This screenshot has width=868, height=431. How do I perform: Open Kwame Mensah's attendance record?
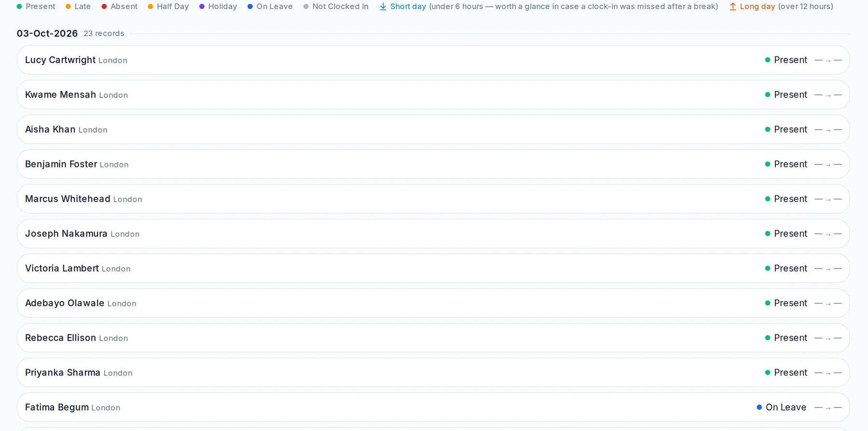(x=433, y=95)
